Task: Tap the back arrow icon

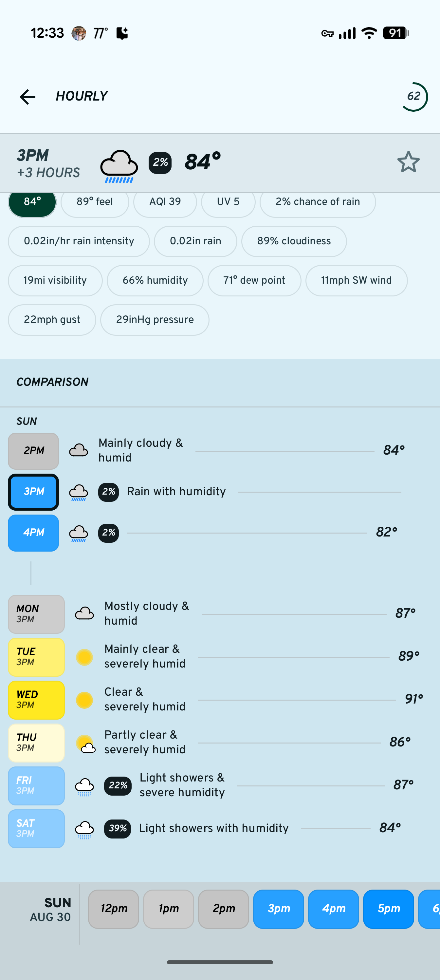Action: (x=27, y=97)
